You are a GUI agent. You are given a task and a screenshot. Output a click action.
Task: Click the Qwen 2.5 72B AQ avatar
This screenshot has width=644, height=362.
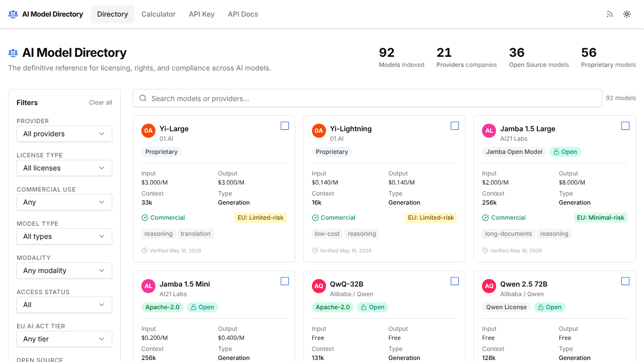coord(489,286)
